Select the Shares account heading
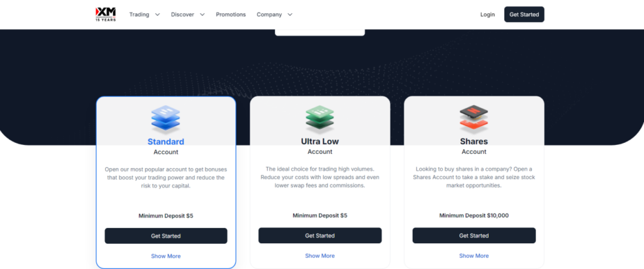644x269 pixels. pyautogui.click(x=474, y=142)
